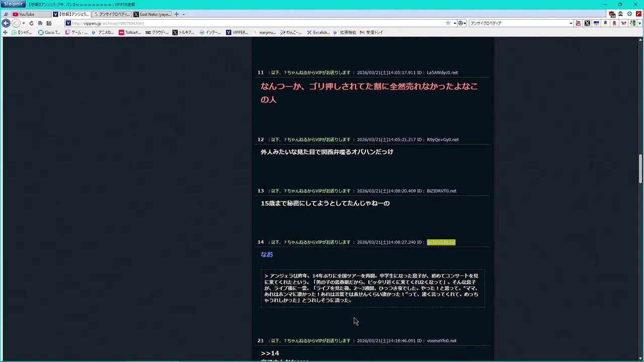644x362 pixels.
Task: Open the 【シャド... bookmark
Action: [x=22, y=32]
